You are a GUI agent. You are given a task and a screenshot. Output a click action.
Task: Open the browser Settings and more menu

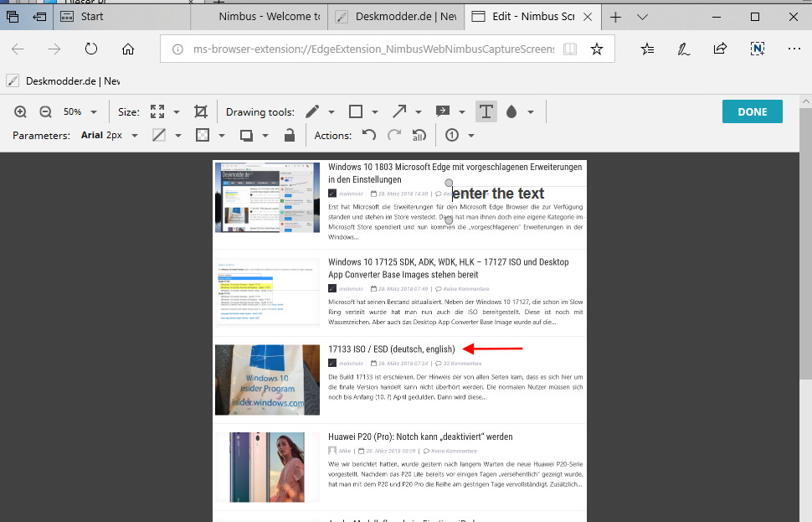(x=794, y=49)
